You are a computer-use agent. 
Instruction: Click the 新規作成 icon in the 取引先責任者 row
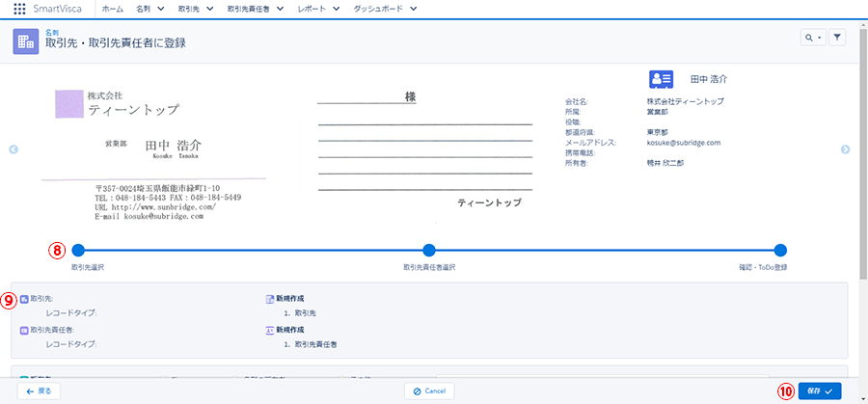(x=270, y=330)
